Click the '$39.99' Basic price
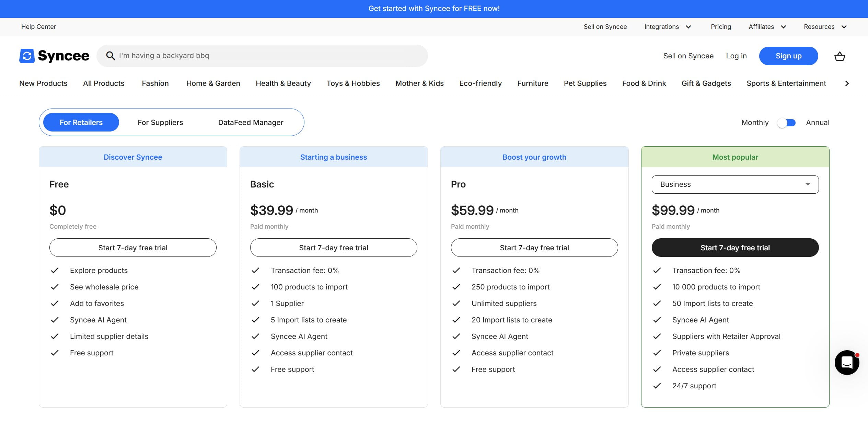868x422 pixels. point(271,210)
